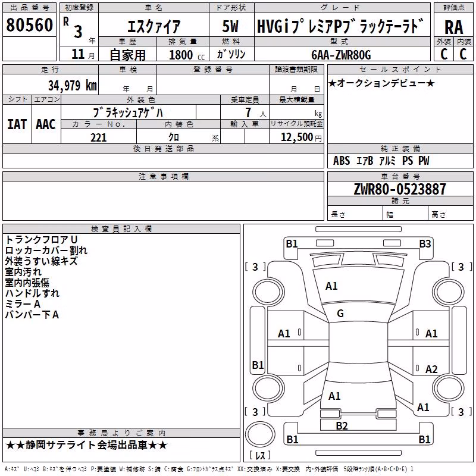Image resolution: width=476 pixels, height=476 pixels.
Task: Click the A1 mark on the hood
Action: click(331, 286)
